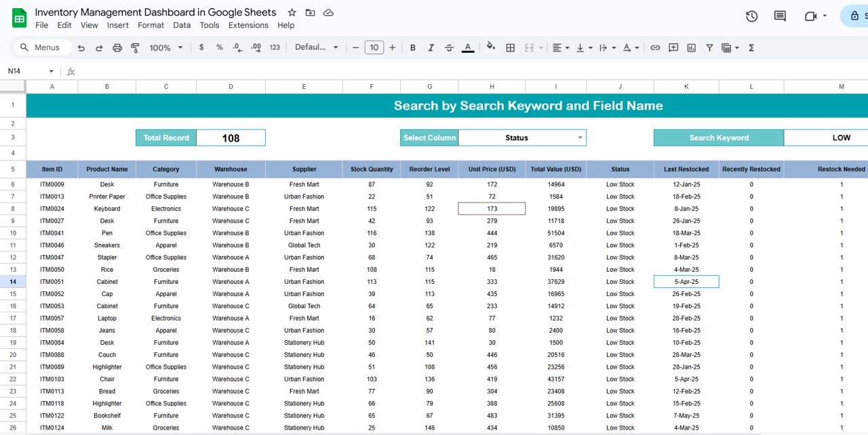The image size is (868, 435).
Task: Open the View menu
Action: pyautogui.click(x=90, y=25)
